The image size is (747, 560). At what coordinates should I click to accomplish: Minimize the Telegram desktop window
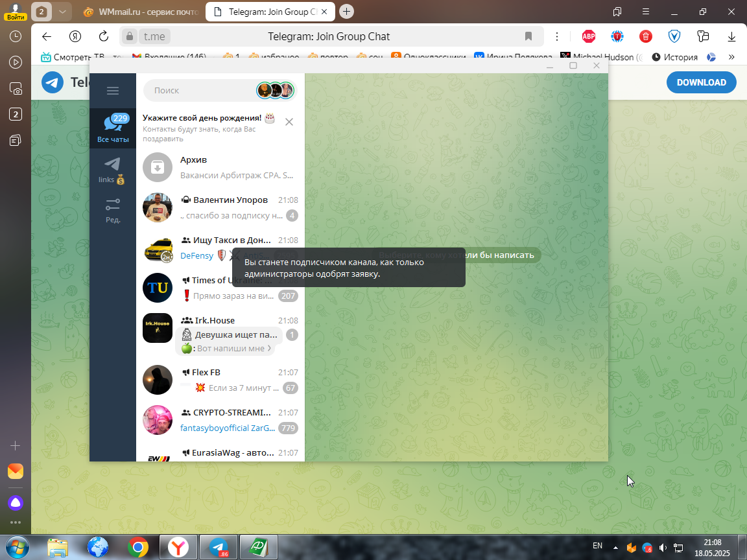[550, 65]
